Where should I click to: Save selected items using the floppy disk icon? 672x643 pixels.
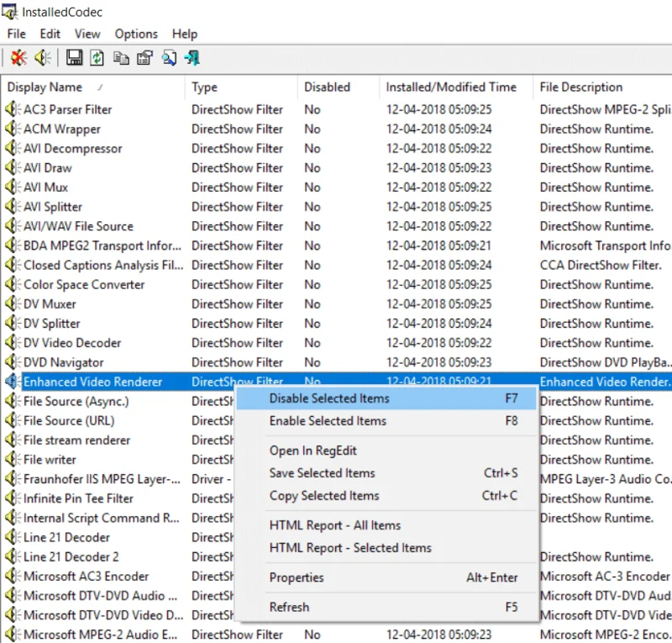click(x=75, y=59)
